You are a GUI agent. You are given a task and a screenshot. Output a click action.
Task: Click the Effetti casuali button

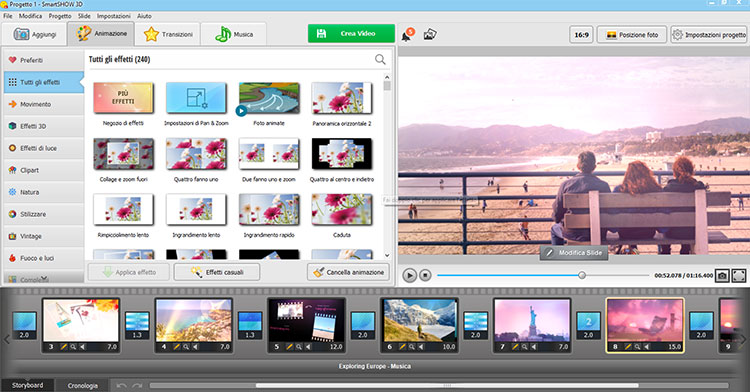[217, 272]
